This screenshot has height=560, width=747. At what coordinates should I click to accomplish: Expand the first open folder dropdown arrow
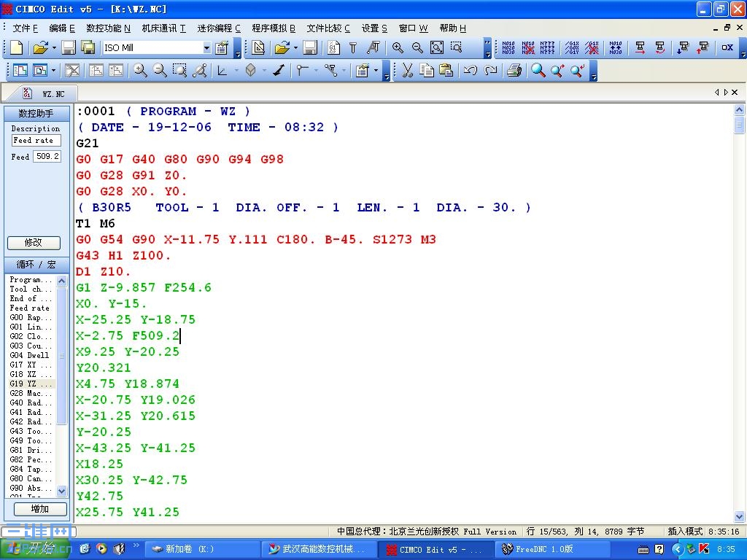(54, 47)
